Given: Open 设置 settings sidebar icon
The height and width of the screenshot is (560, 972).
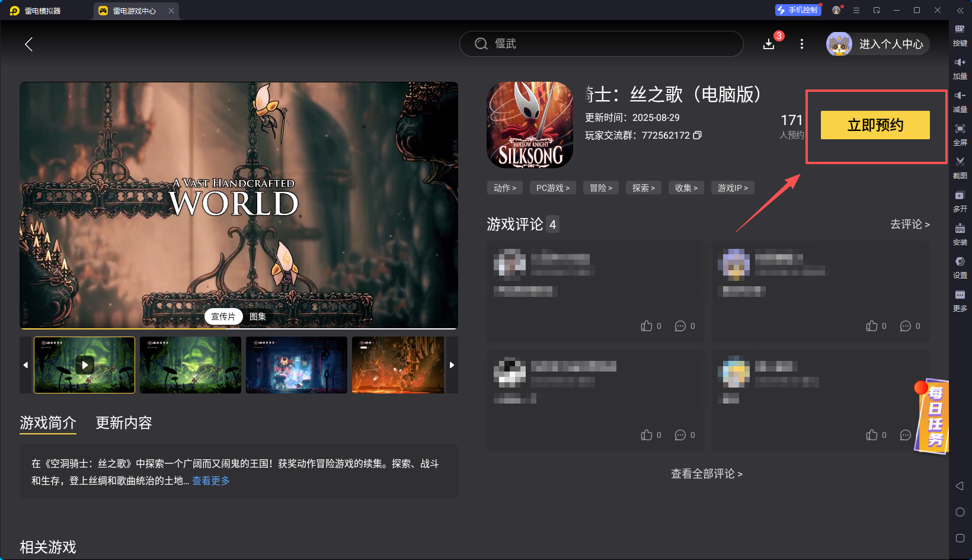Looking at the screenshot, I should [x=960, y=267].
